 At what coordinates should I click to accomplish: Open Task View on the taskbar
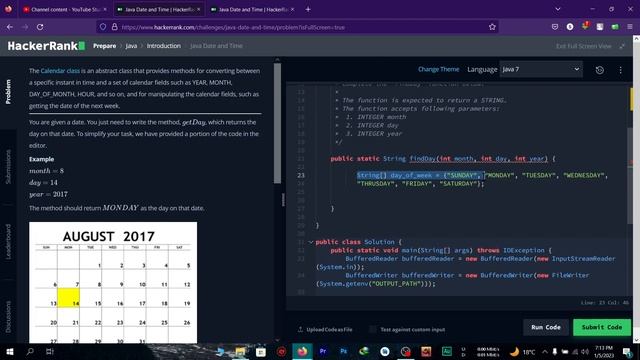coord(49,351)
